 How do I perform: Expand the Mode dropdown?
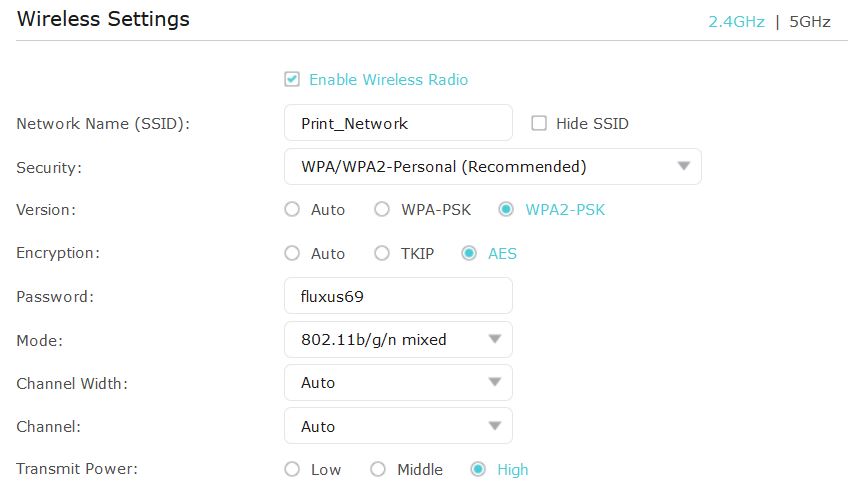[398, 339]
